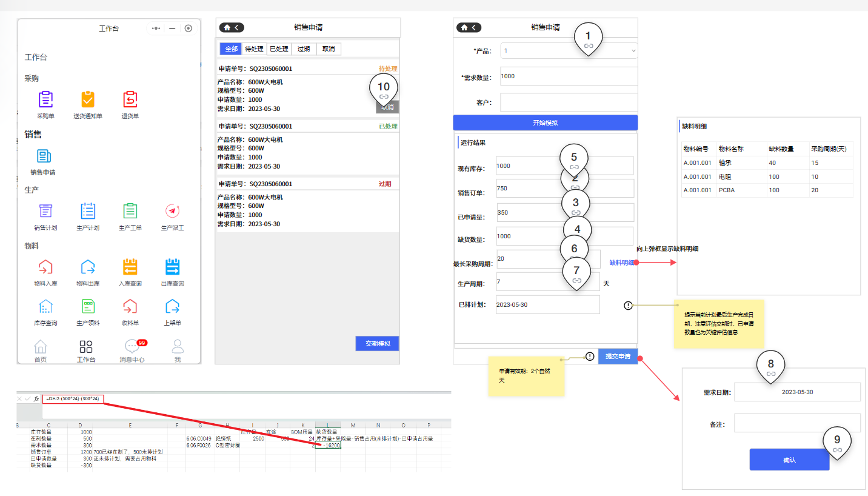Switch to the 全部 tab
Image resolution: width=868 pixels, height=496 pixels.
(231, 49)
